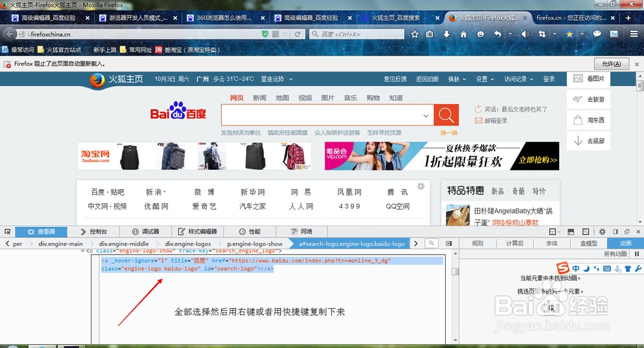Go to the home page icon
This screenshot has height=348, width=644.
463,35
